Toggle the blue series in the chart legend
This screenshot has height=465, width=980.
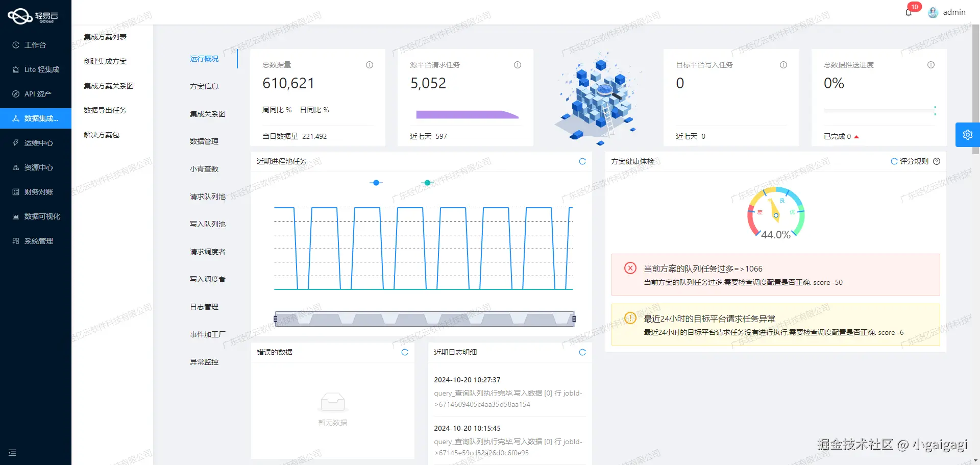[x=376, y=183]
